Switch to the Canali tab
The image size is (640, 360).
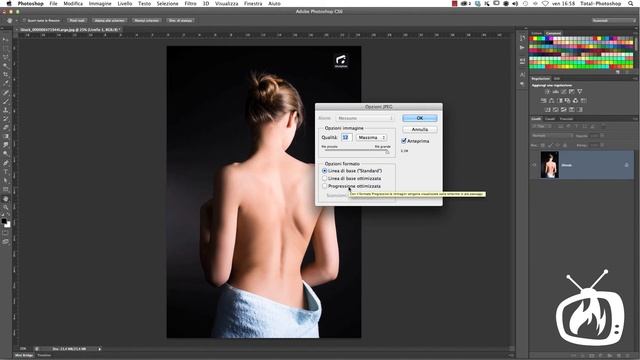[x=550, y=119]
